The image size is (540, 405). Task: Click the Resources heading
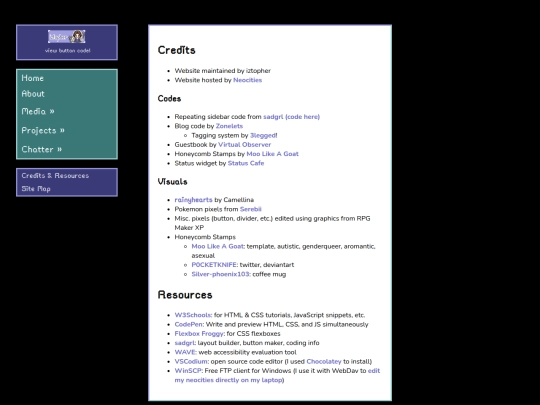[185, 295]
